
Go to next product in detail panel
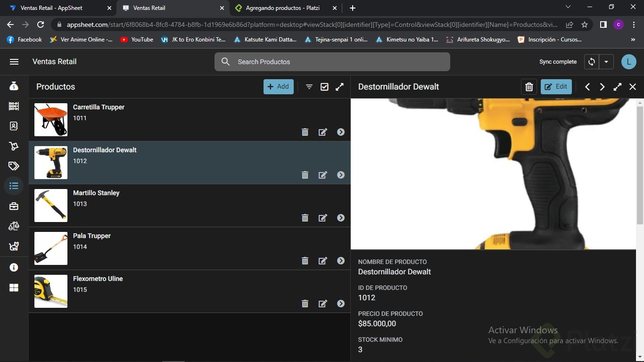(x=602, y=87)
